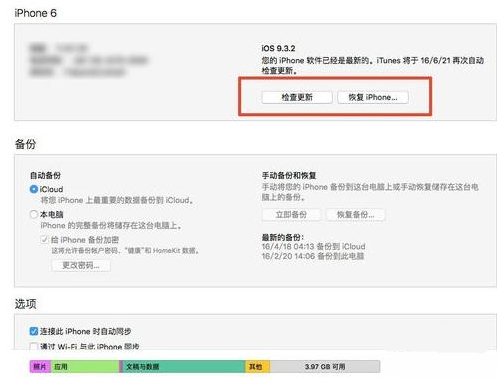Image resolution: width=497 pixels, height=378 pixels.
Task: Click the 文稿与数据 storage bar segment
Action: (184, 367)
